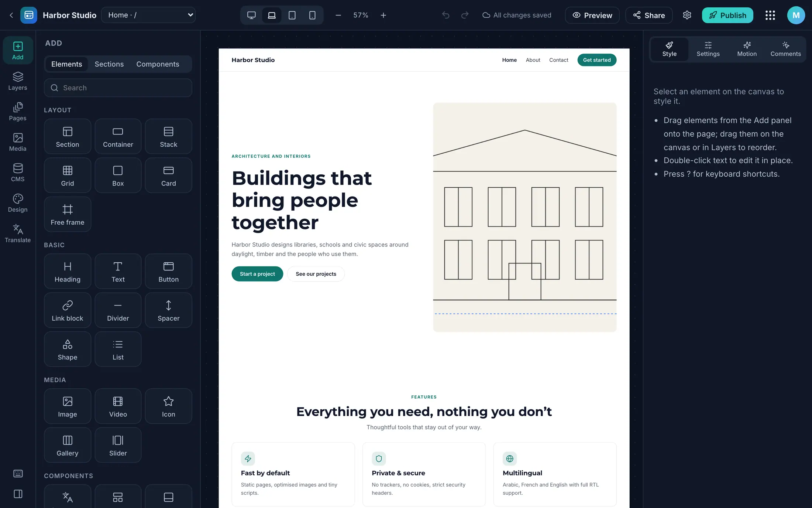Switch to the Motion tab
This screenshot has width=812, height=508.
[747, 50]
